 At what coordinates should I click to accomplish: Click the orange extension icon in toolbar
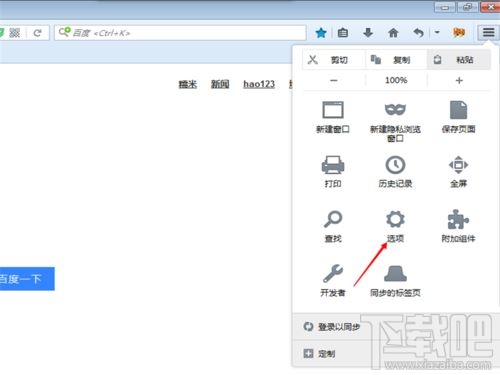(459, 33)
